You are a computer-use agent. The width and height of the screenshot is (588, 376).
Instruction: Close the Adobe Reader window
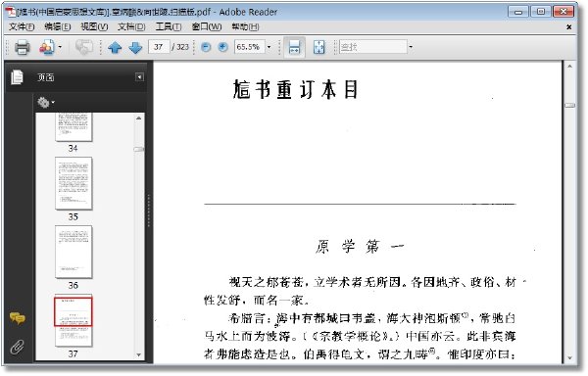(563, 12)
